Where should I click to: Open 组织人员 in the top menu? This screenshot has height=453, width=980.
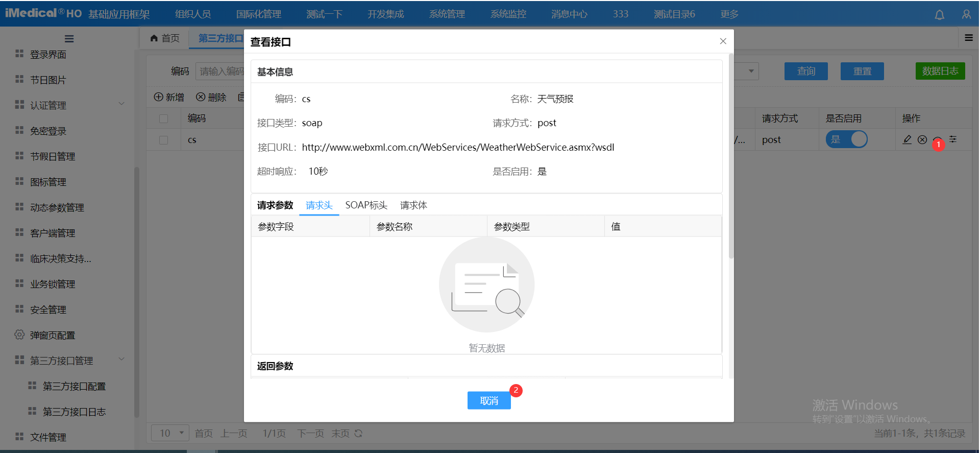(x=193, y=14)
